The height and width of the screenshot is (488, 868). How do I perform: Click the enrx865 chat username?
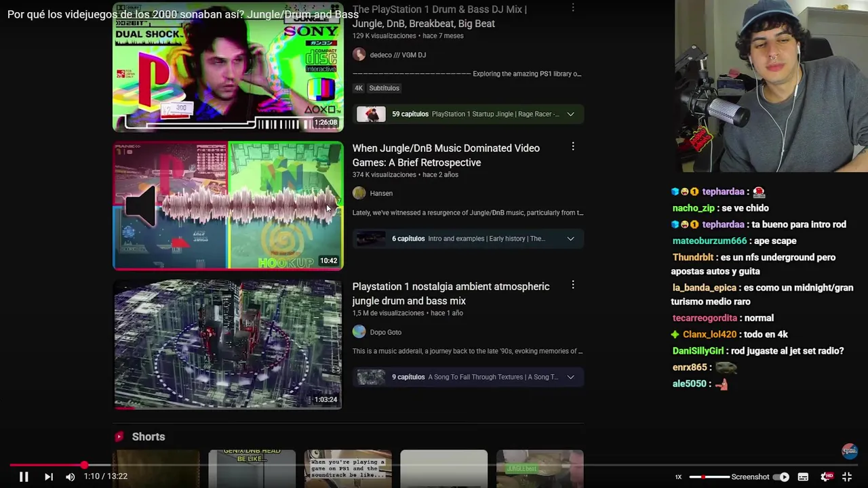(690, 367)
